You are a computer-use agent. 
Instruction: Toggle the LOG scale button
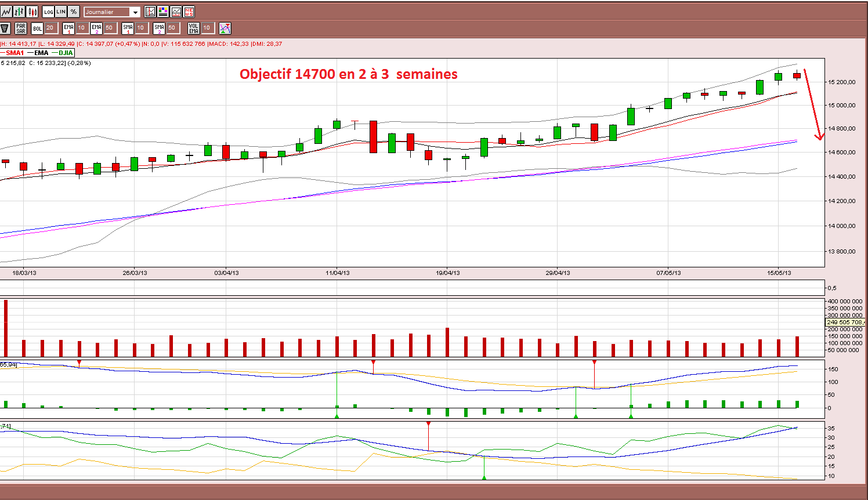tap(48, 12)
